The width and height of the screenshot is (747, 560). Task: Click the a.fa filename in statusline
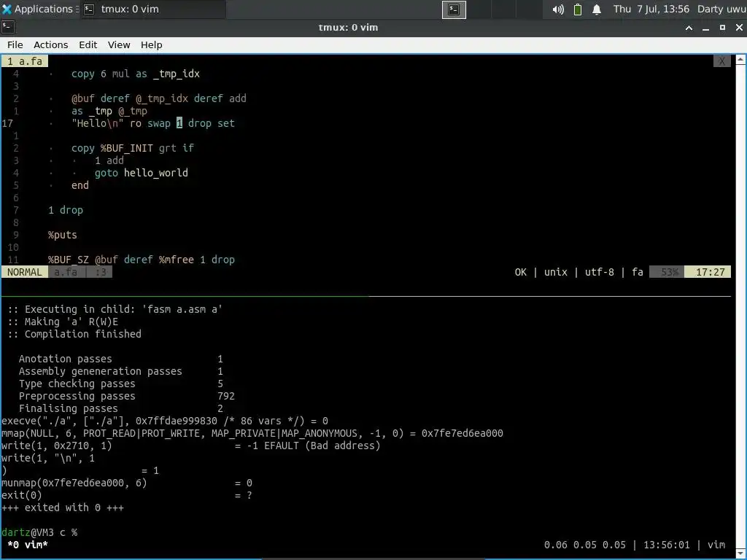66,272
